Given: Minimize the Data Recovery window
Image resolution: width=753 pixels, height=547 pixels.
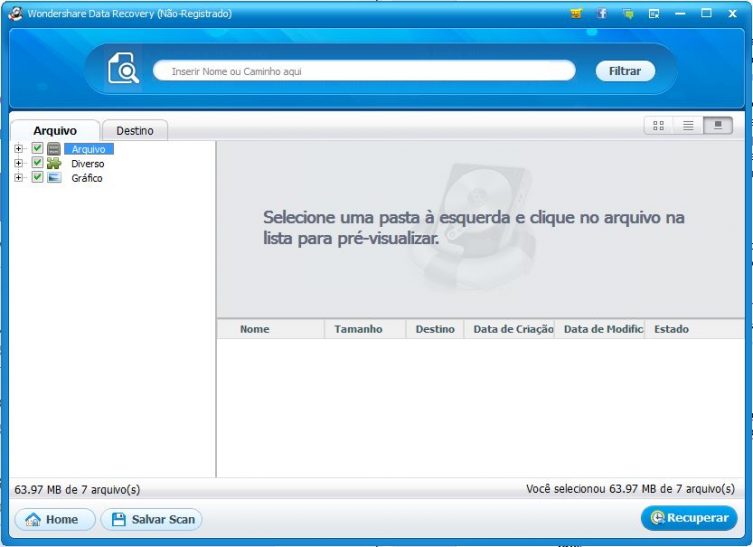Looking at the screenshot, I should pos(680,14).
